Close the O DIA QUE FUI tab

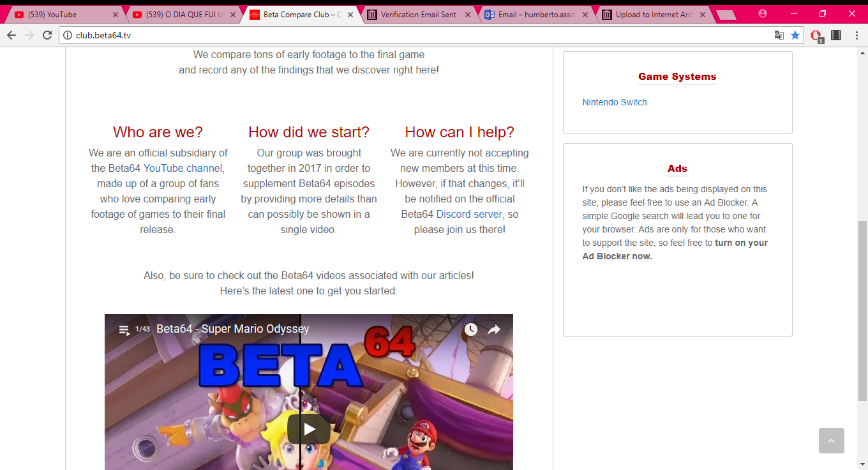click(x=233, y=15)
